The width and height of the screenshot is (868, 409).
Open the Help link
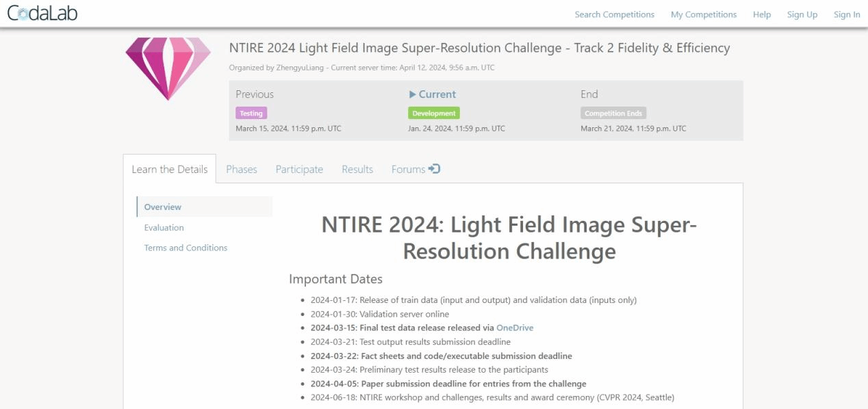(x=761, y=14)
